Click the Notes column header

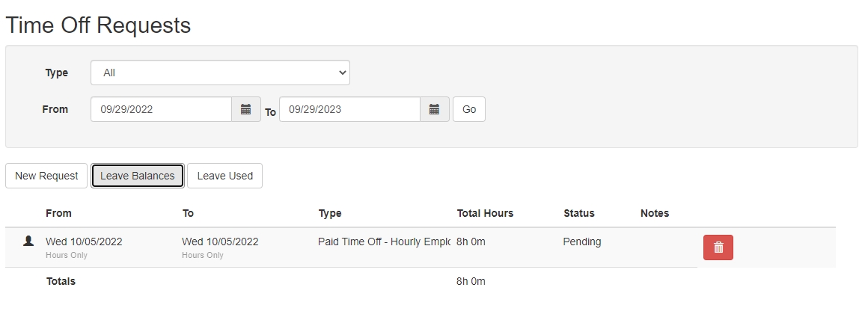pos(655,213)
